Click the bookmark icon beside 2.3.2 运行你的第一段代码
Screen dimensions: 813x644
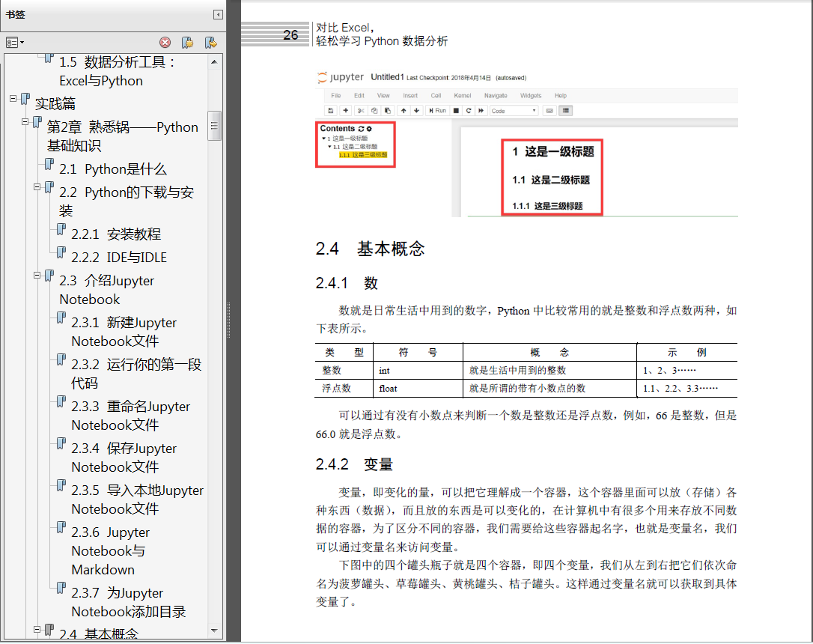click(61, 360)
